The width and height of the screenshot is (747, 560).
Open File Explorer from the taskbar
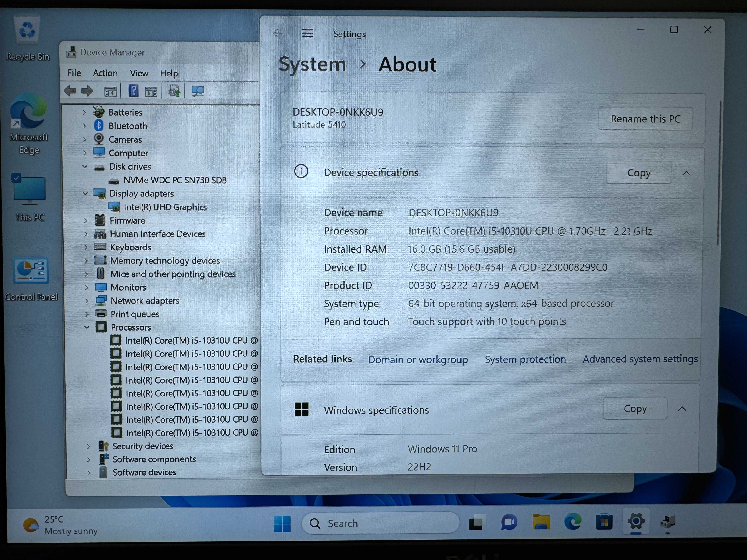tap(541, 522)
